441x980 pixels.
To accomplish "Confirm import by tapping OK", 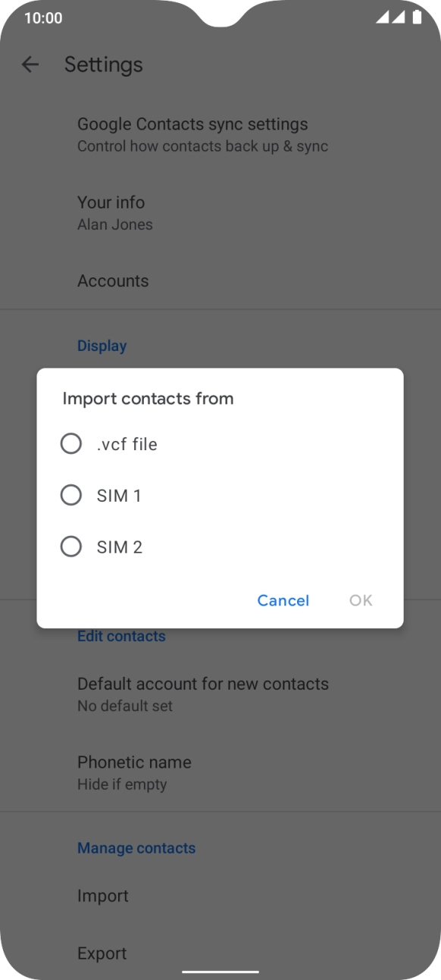I will point(360,600).
